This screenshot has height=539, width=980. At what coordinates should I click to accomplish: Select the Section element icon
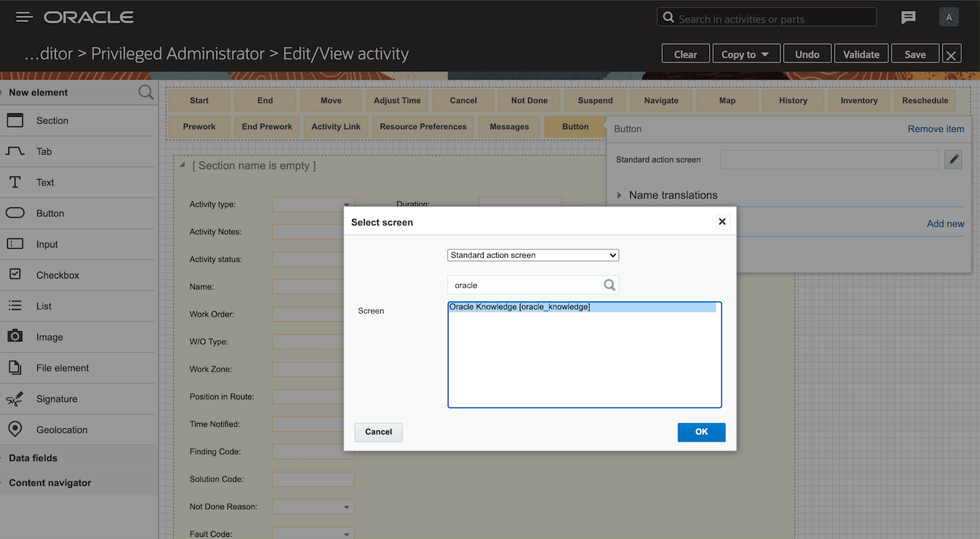[15, 120]
